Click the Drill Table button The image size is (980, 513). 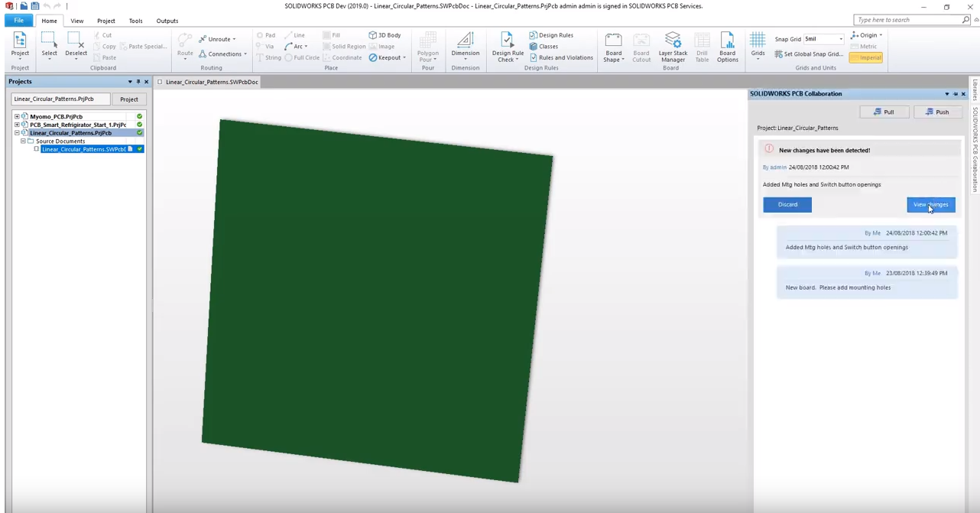(x=702, y=46)
